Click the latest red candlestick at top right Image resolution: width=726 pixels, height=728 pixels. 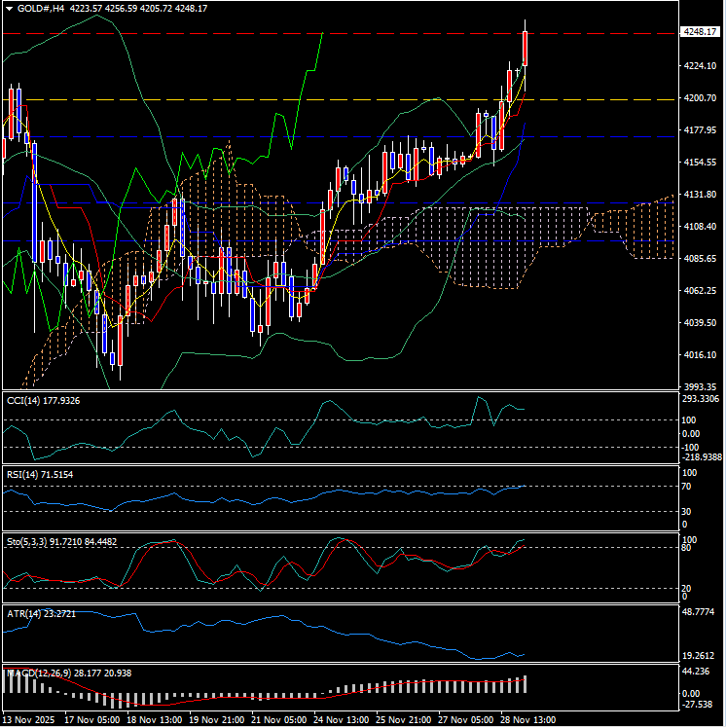click(x=526, y=49)
